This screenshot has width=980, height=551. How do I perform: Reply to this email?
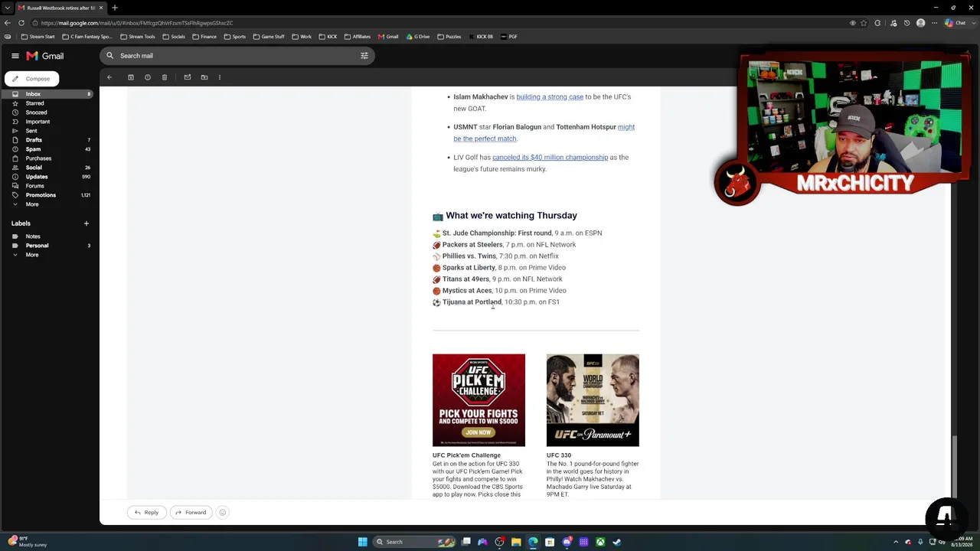coord(146,513)
